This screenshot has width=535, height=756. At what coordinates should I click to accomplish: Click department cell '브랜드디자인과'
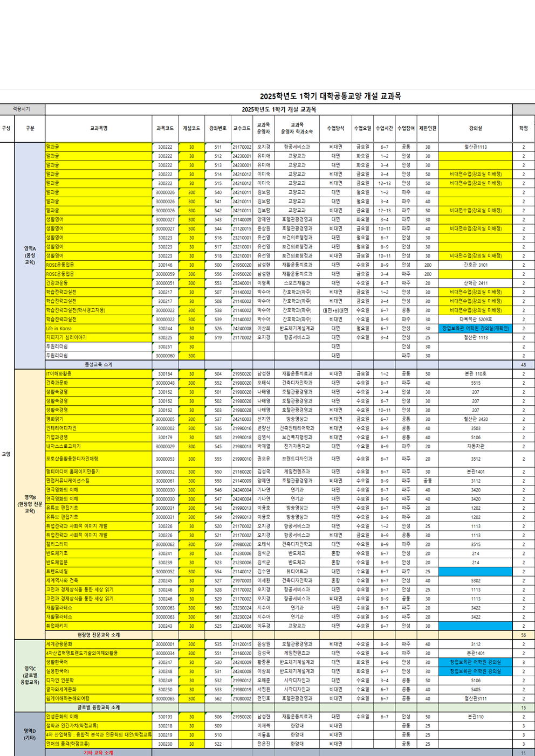pos(297,459)
